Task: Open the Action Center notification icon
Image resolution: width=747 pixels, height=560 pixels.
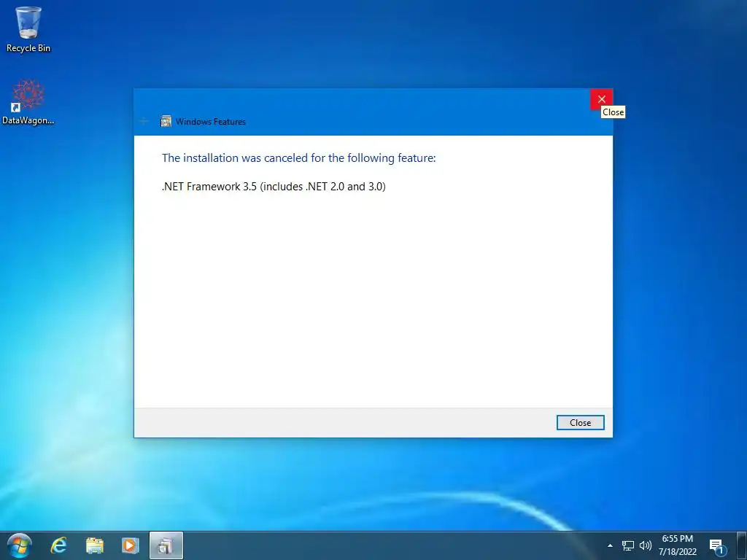Action: (x=717, y=545)
